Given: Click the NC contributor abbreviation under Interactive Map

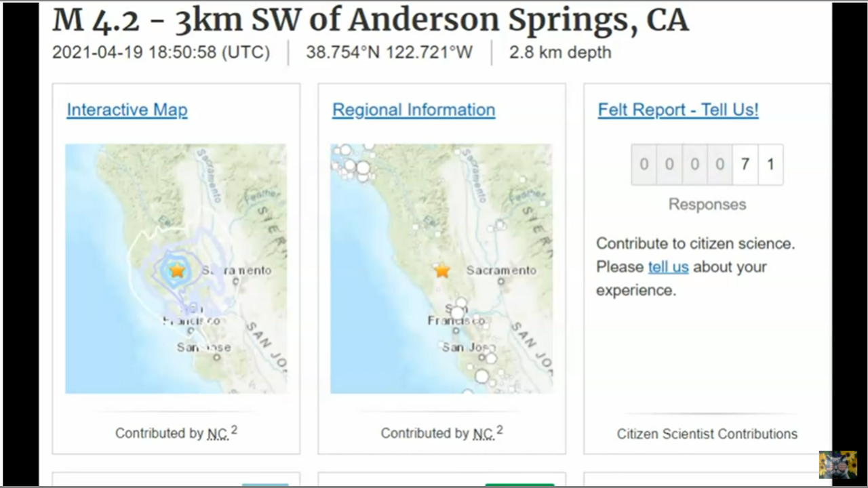Looking at the screenshot, I should click(217, 434).
